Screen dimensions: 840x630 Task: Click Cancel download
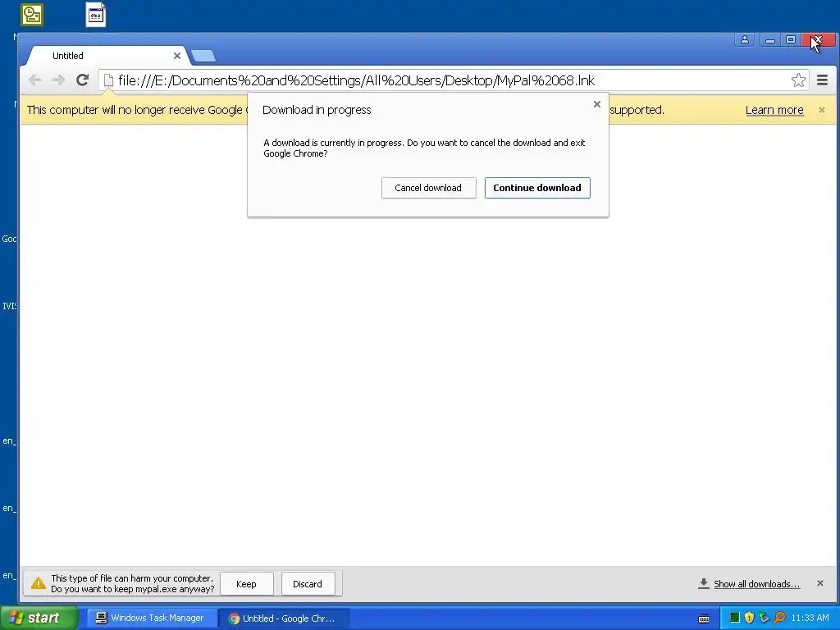[x=428, y=188]
